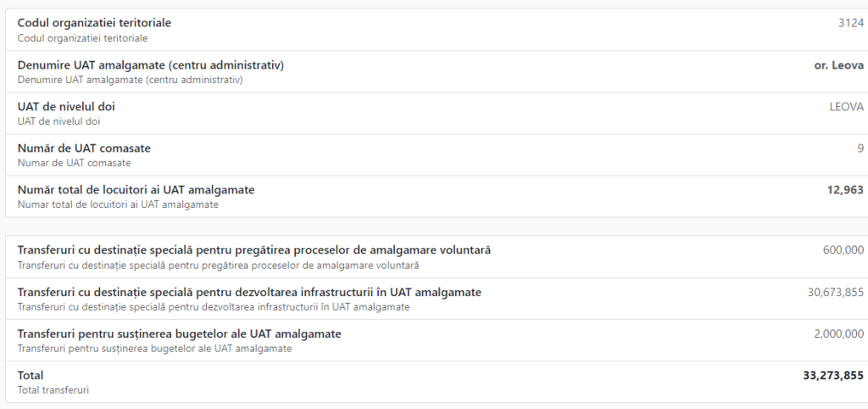Select the bold voluntary amalgamation preparation transfers label
The image size is (868, 409).
click(x=253, y=250)
